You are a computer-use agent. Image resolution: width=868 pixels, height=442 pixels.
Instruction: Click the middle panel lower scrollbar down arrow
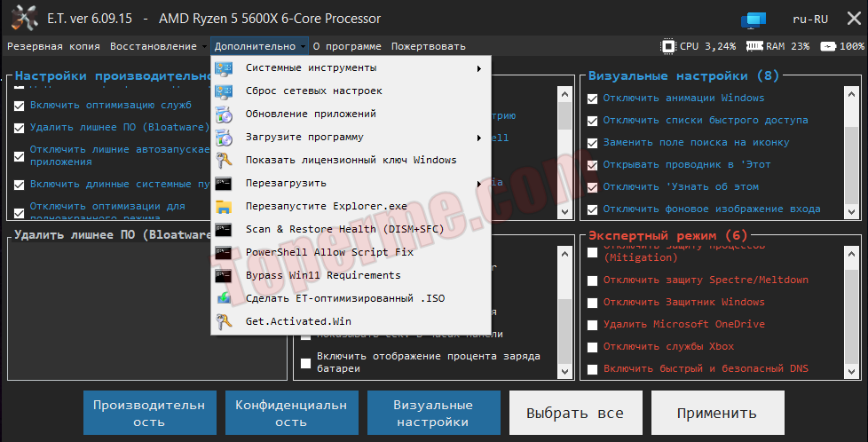564,372
